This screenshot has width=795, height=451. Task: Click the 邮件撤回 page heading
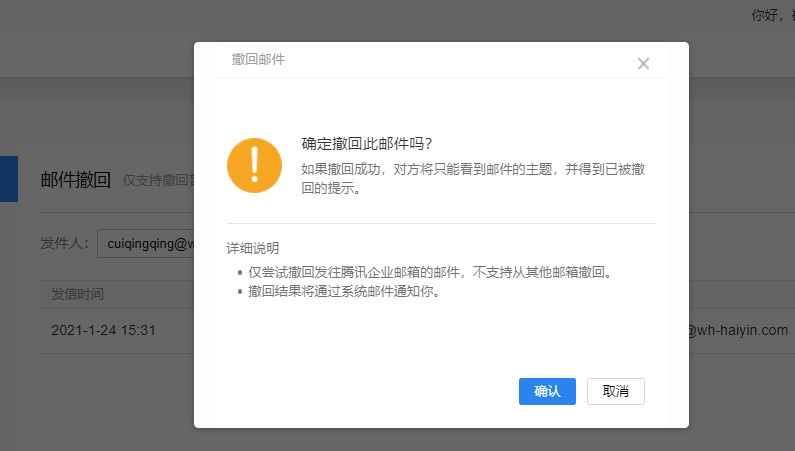click(75, 180)
